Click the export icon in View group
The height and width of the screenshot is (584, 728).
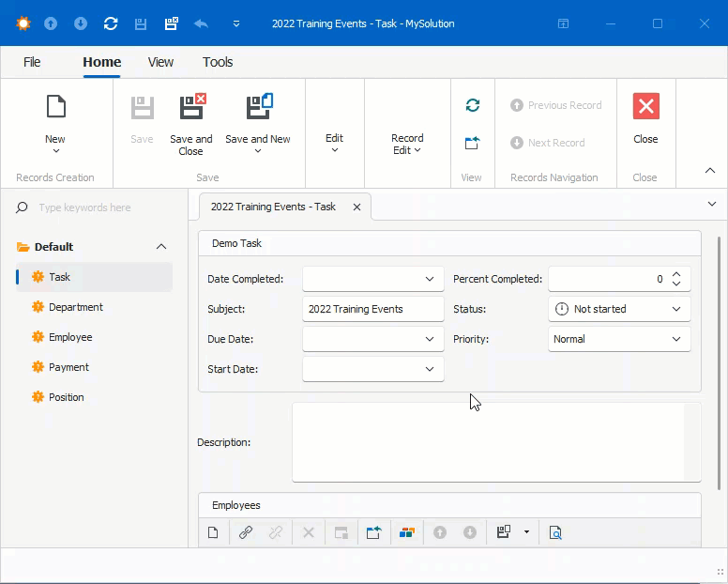pos(472,143)
